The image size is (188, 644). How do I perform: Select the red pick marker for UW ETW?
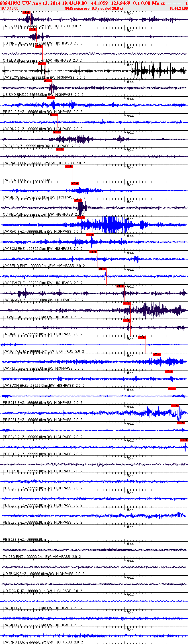pos(102,269)
